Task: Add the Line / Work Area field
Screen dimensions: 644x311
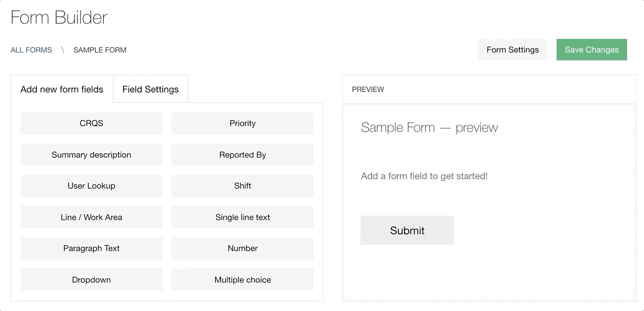Action: pos(92,217)
